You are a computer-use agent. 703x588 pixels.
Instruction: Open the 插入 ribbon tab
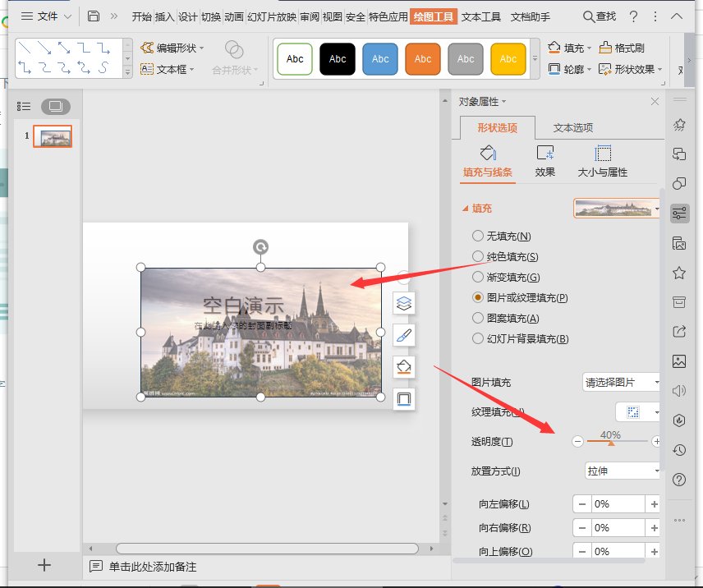click(x=163, y=16)
